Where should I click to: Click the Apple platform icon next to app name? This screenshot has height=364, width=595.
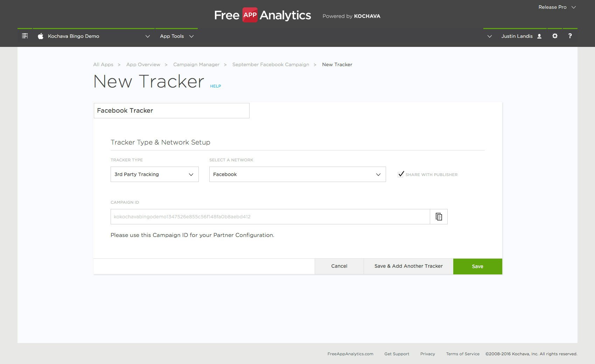(40, 36)
